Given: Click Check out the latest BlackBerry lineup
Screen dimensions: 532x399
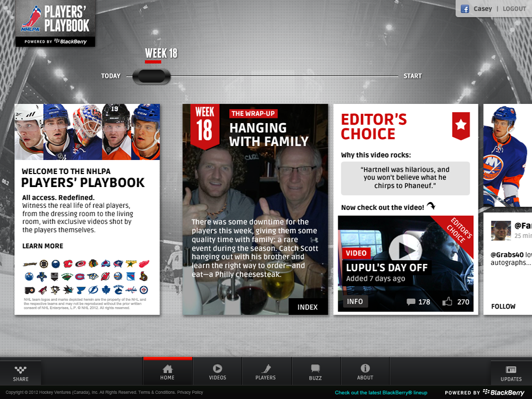Looking at the screenshot, I should (381, 393).
